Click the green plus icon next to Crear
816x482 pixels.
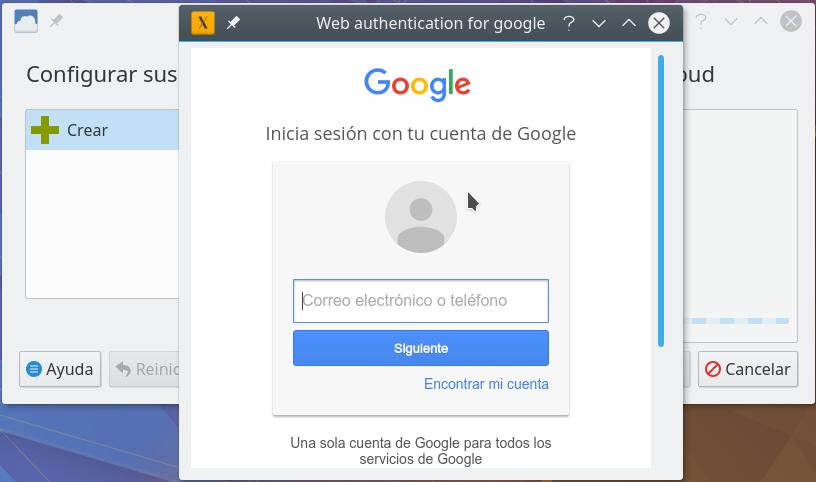click(x=45, y=130)
